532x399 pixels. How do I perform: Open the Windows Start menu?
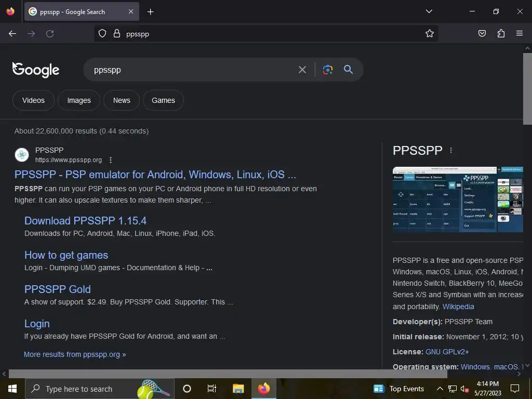point(12,389)
